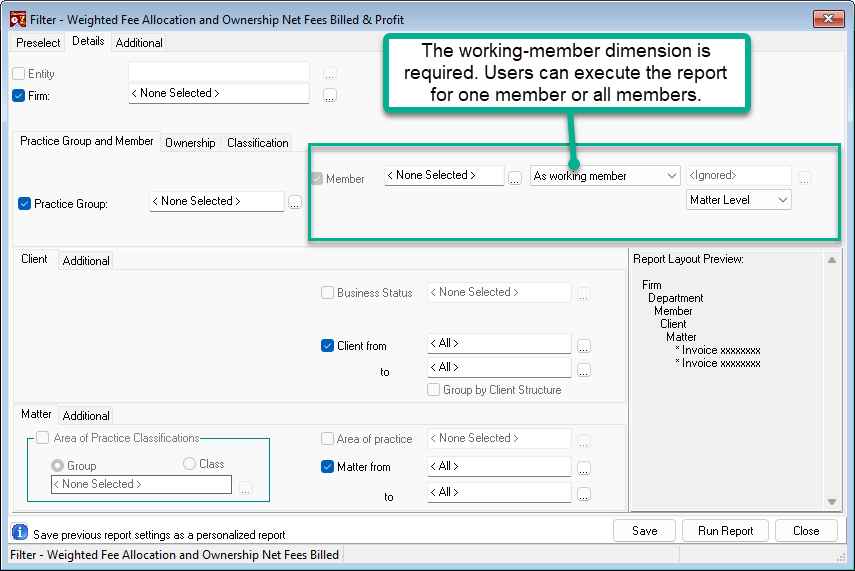This screenshot has width=855, height=571.
Task: Click the Firm None Selected field
Action: tap(219, 93)
